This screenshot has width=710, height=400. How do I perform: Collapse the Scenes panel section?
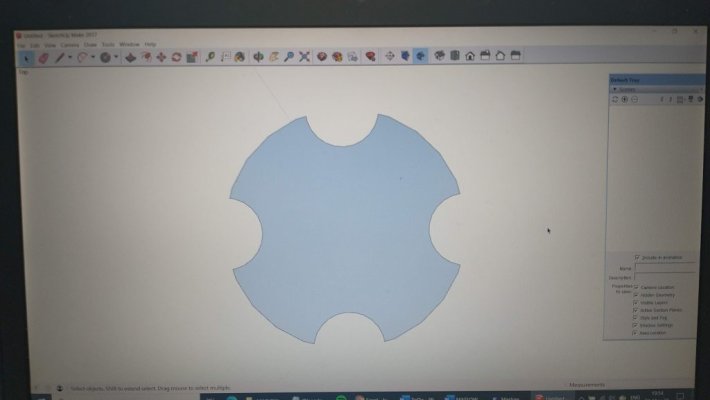click(x=614, y=90)
